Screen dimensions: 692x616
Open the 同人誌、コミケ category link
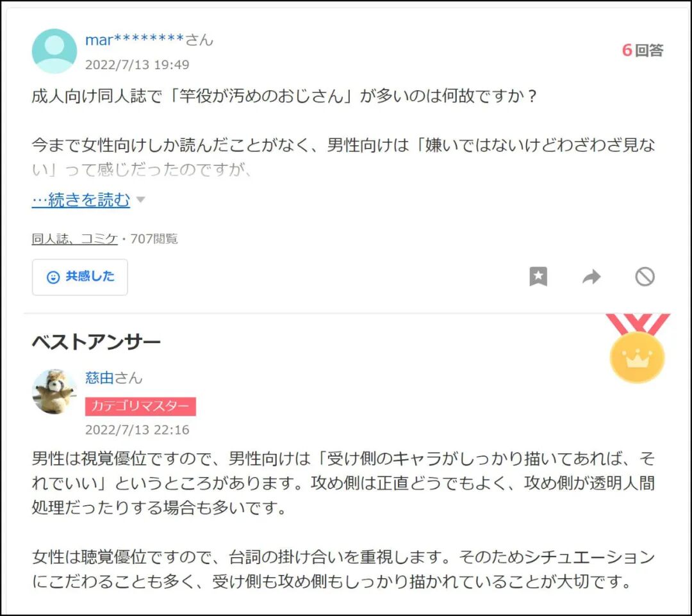click(74, 239)
